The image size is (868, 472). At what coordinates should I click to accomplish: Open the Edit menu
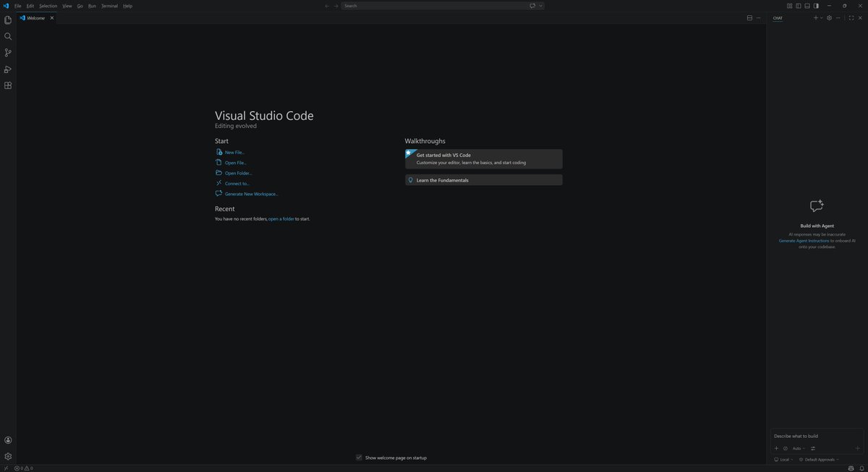tap(30, 6)
